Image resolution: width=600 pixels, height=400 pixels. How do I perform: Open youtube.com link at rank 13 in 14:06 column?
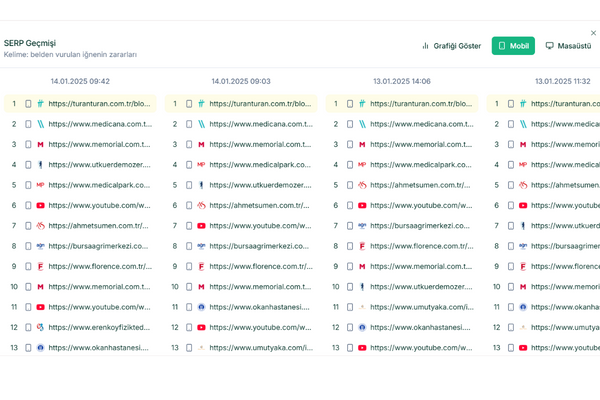pyautogui.click(x=421, y=348)
